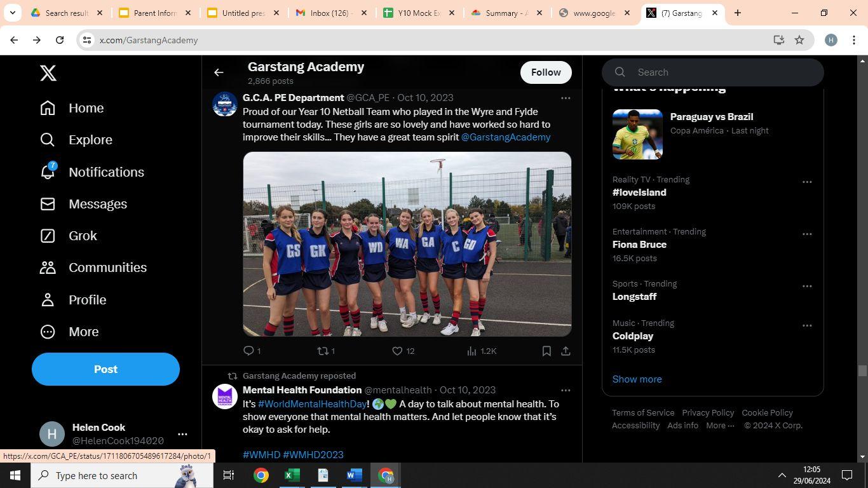The image size is (868, 488).
Task: Switch to the Inbox (126) Gmail tab
Action: 331,13
